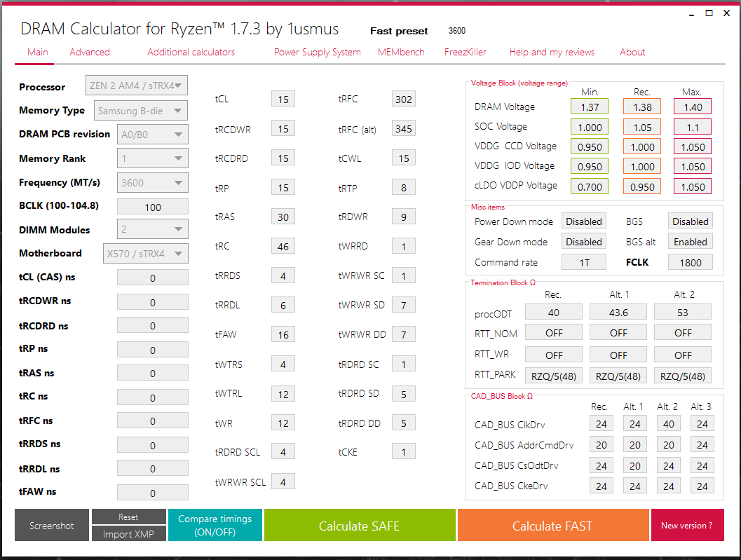The image size is (741, 560).
Task: Expand the Memory Type dropdown
Action: pyautogui.click(x=141, y=111)
